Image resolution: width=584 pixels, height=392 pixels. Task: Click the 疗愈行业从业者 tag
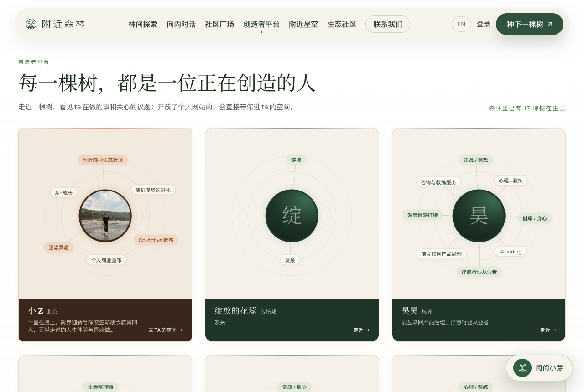tap(479, 272)
